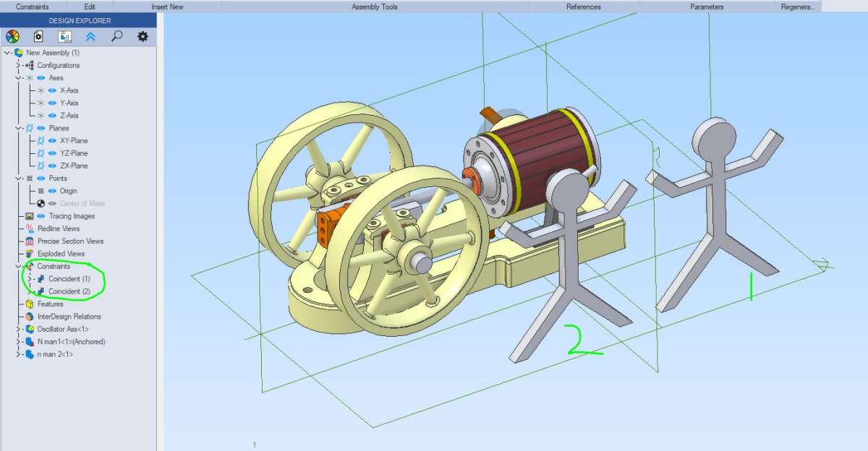Open Design Explorer settings gear

[x=142, y=36]
